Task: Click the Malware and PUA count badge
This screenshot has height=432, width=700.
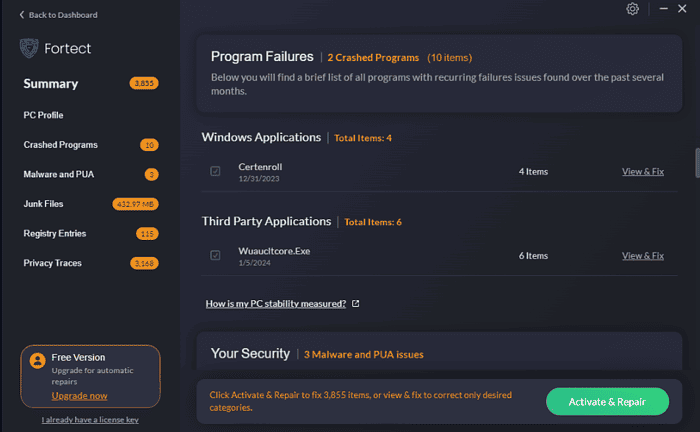Action: [151, 174]
